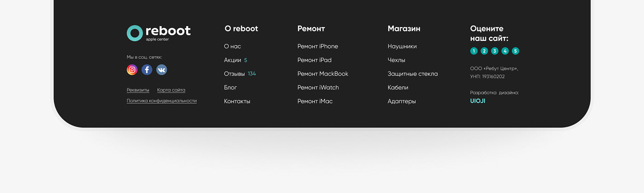The image size is (644, 193).
Task: Open Ремонт iPhone page
Action: point(317,46)
